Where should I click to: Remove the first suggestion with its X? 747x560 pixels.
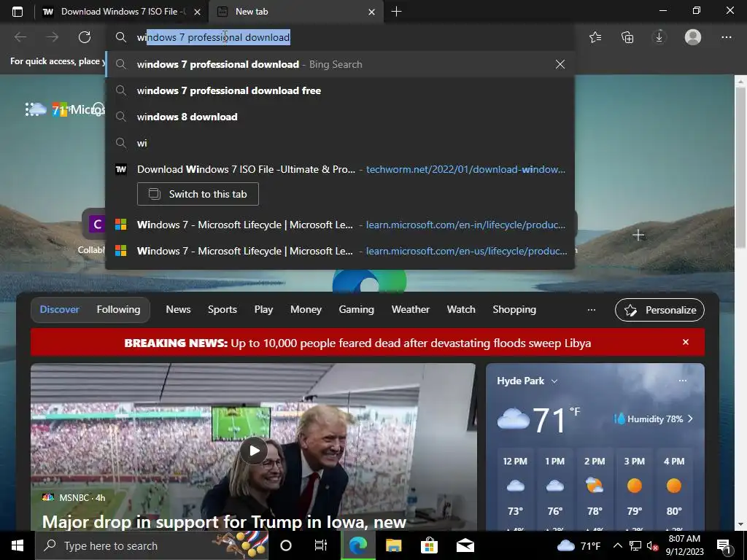click(x=560, y=64)
